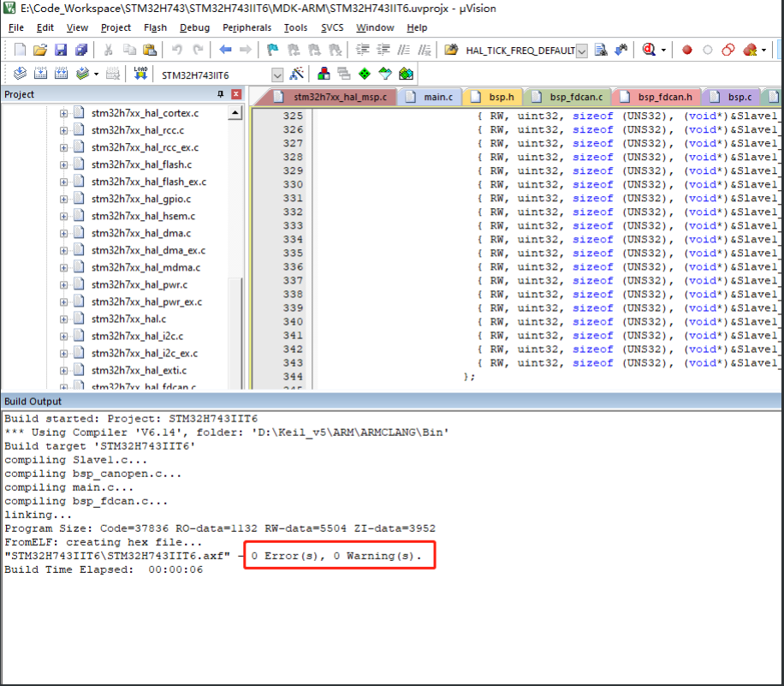Kill all breakpoints icon
This screenshot has width=784, height=686.
pos(750,50)
